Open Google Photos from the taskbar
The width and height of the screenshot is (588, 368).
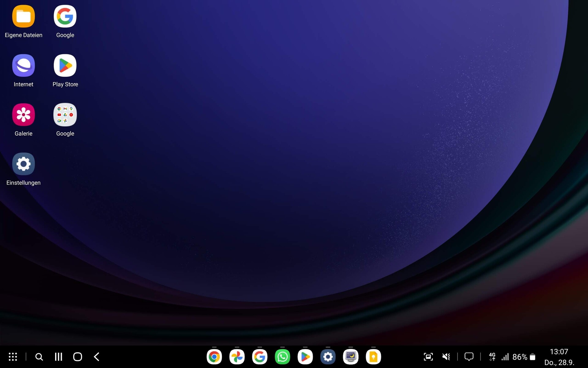coord(237,357)
